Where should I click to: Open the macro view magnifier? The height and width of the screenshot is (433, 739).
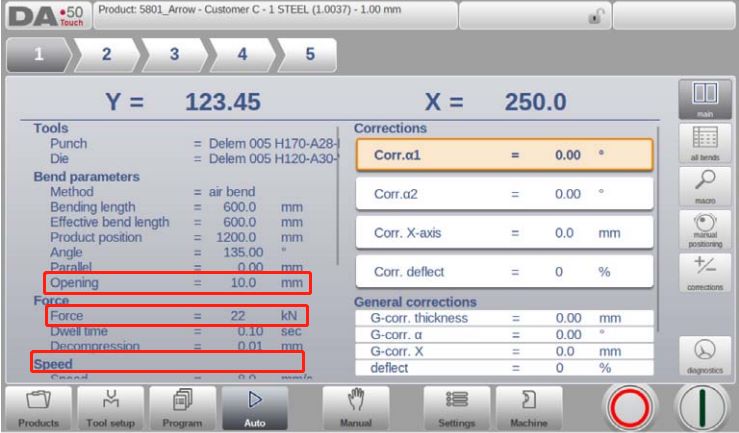coord(705,187)
